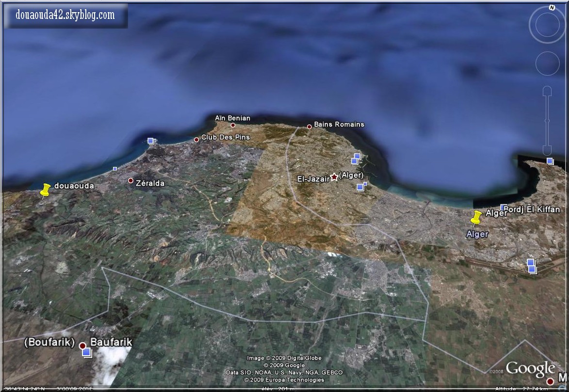569x392 pixels.
Task: Click the Bains Romains place marker
Action: click(x=309, y=127)
